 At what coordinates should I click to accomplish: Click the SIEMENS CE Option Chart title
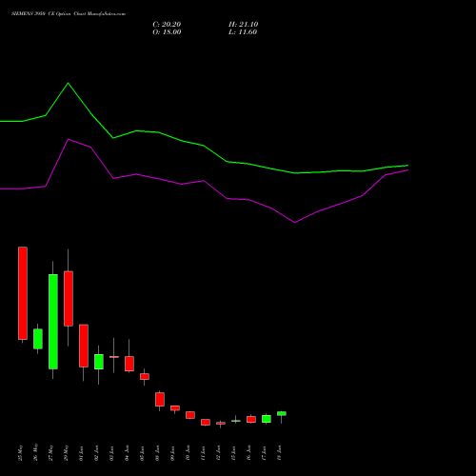(x=69, y=14)
